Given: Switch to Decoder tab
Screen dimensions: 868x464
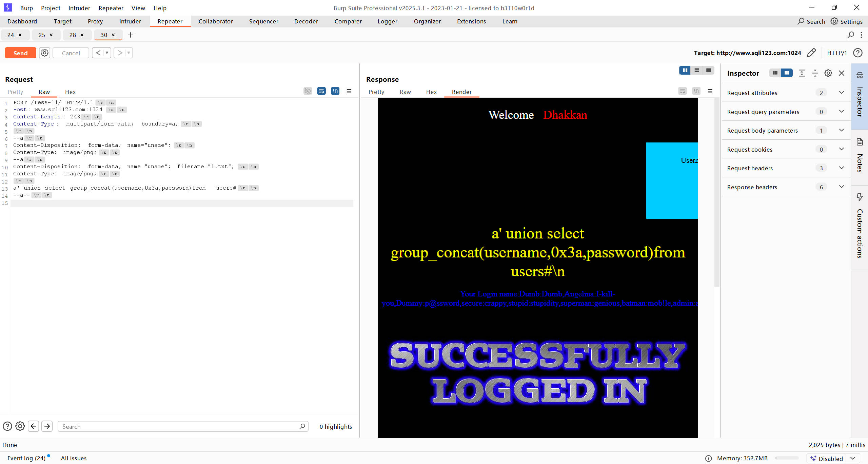Looking at the screenshot, I should point(306,21).
